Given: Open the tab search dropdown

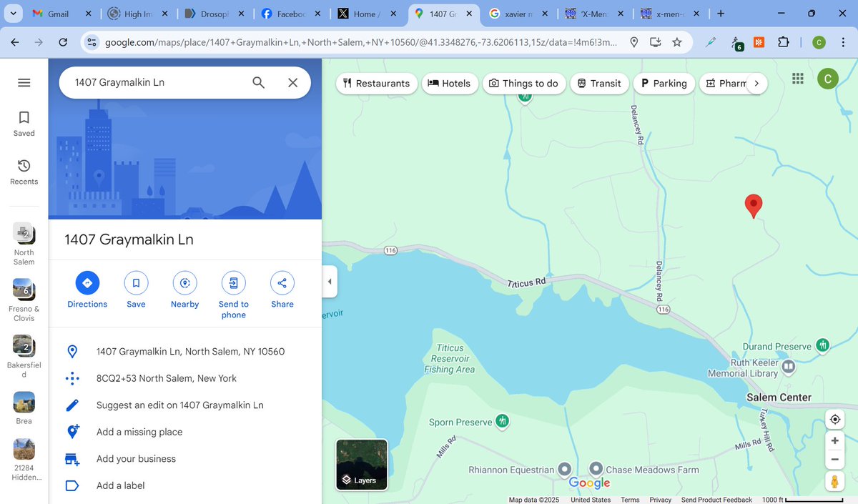Looking at the screenshot, I should click(x=14, y=14).
